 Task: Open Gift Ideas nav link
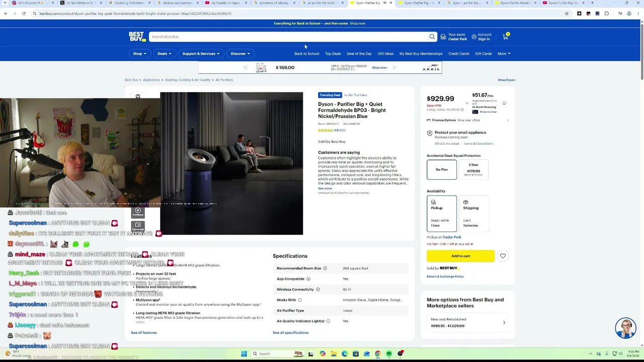pyautogui.click(x=385, y=54)
